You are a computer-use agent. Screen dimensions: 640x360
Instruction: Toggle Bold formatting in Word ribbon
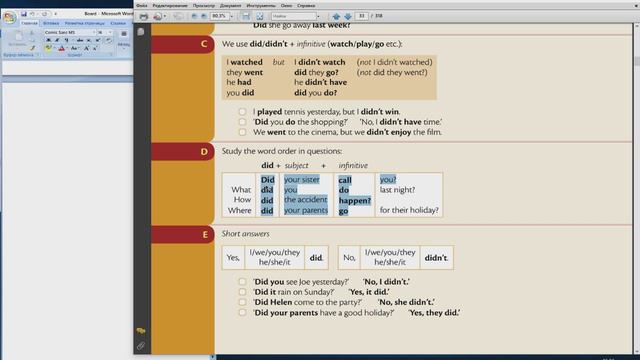click(x=48, y=40)
